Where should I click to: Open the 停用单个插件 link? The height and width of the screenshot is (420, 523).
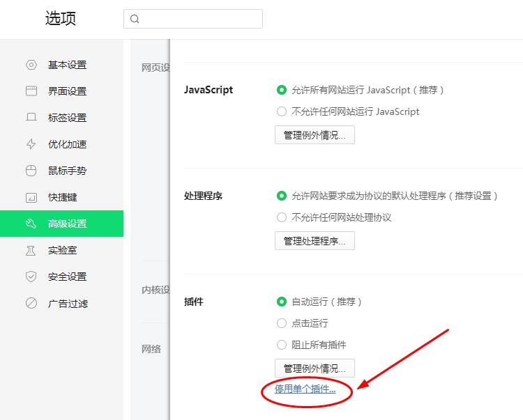pos(305,389)
